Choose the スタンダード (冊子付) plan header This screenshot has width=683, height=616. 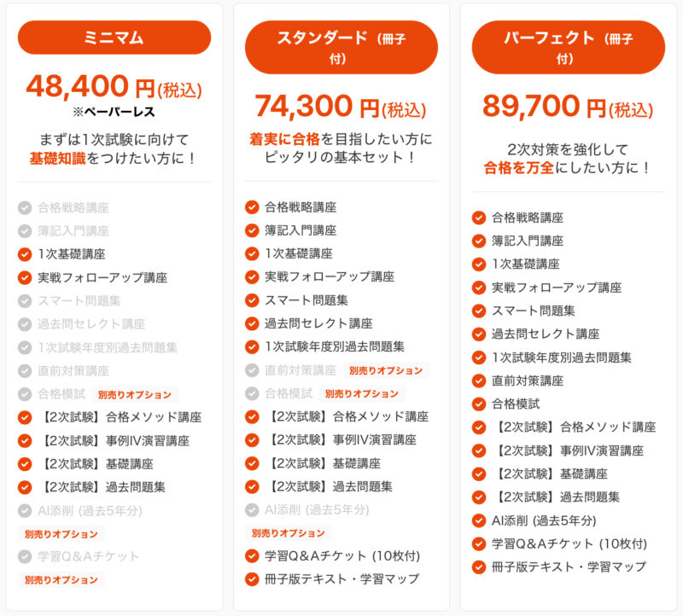(341, 47)
